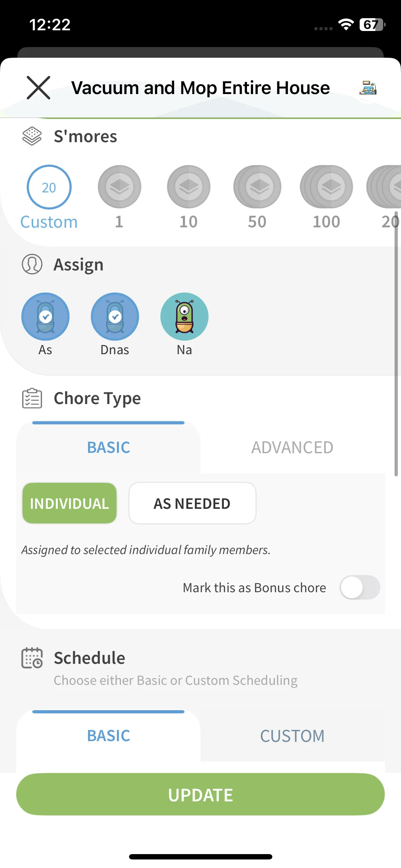This screenshot has width=401, height=868.
Task: Choose the 1 S'more coin
Action: pos(119,187)
